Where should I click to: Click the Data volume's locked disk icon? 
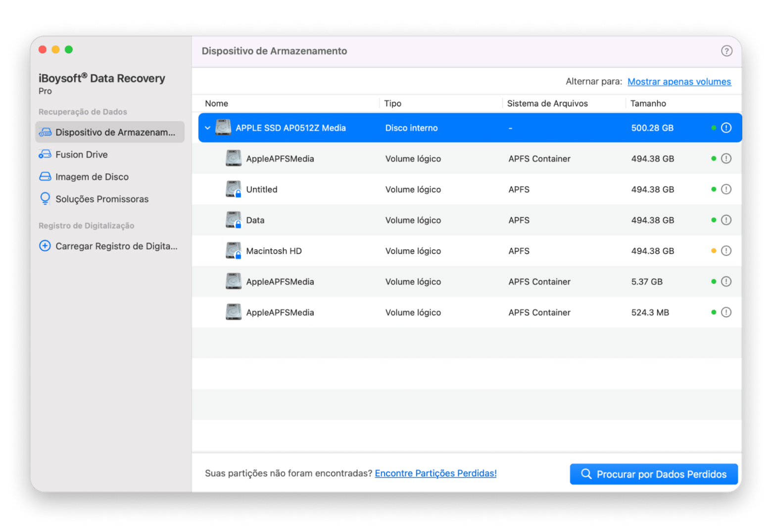pos(234,220)
